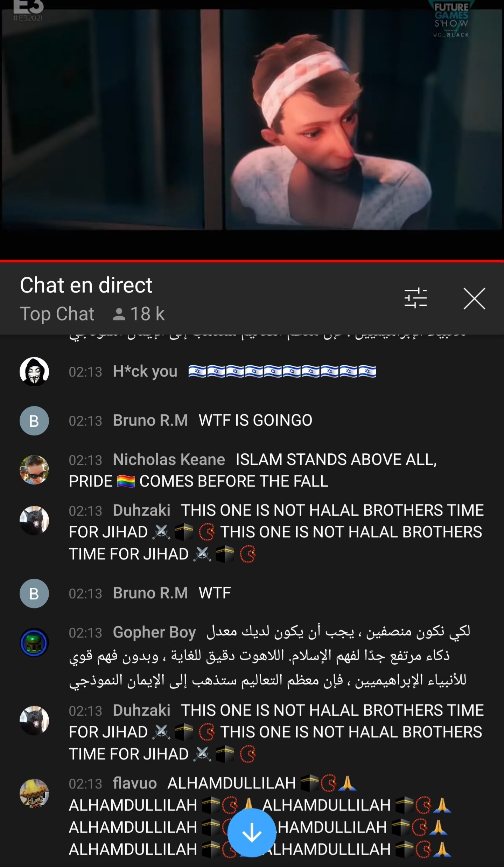Tap the Guy Fawkes mask avatar
The height and width of the screenshot is (867, 504).
(34, 371)
